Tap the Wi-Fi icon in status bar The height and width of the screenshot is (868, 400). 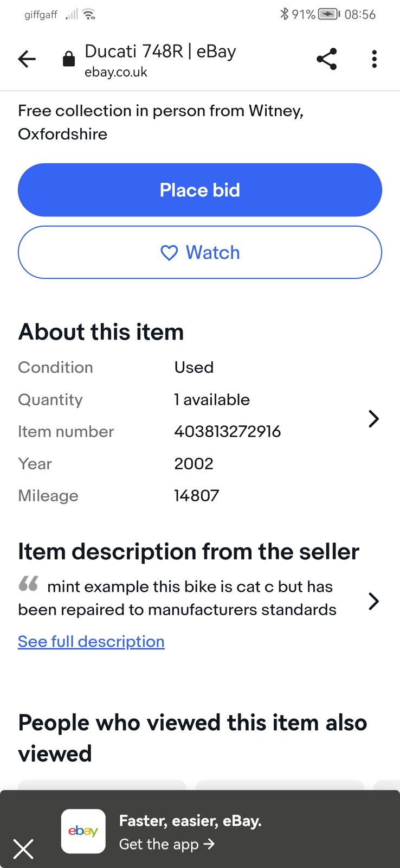[89, 15]
